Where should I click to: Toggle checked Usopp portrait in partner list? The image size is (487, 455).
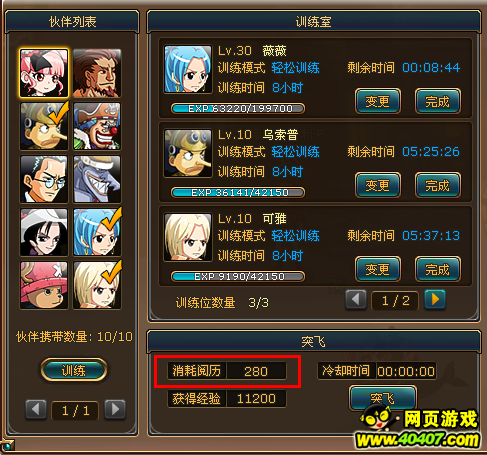44,126
